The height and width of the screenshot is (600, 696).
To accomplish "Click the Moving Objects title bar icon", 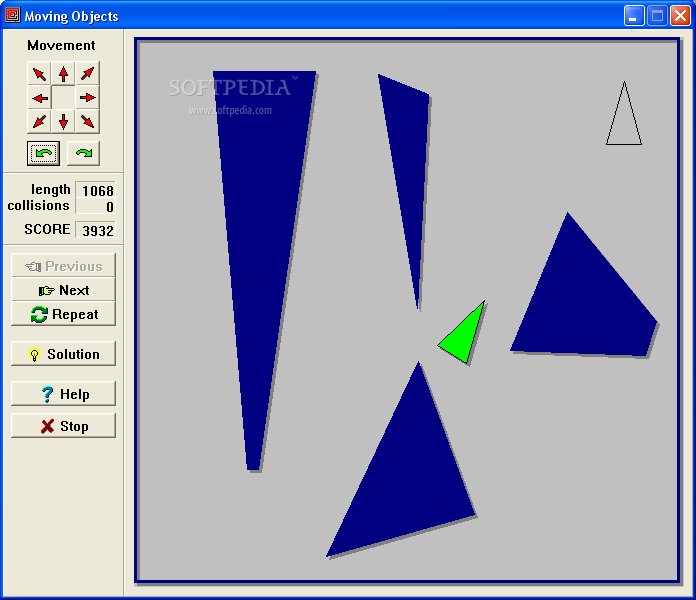I will click(12, 16).
